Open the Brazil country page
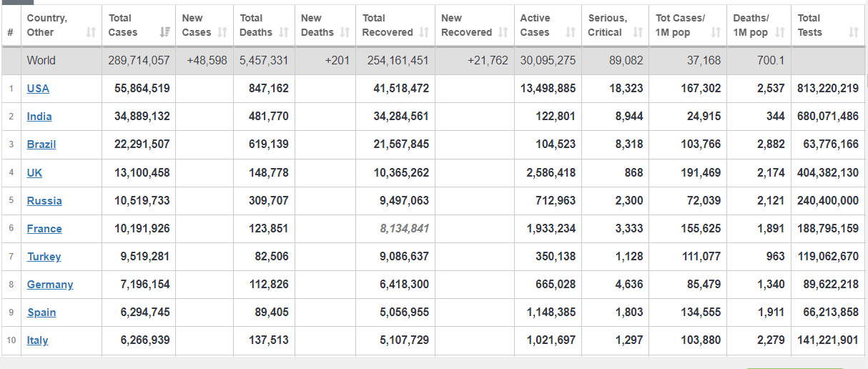 41,144
